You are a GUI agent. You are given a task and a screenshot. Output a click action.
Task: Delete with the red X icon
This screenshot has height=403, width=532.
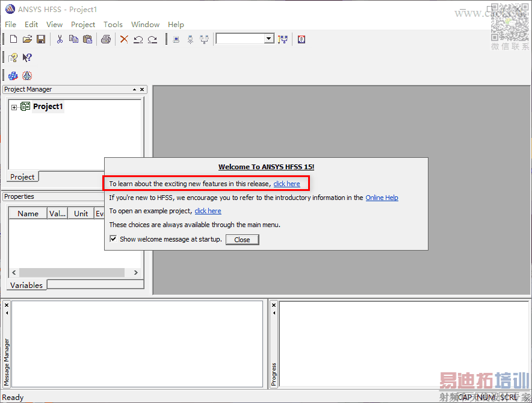coord(124,39)
